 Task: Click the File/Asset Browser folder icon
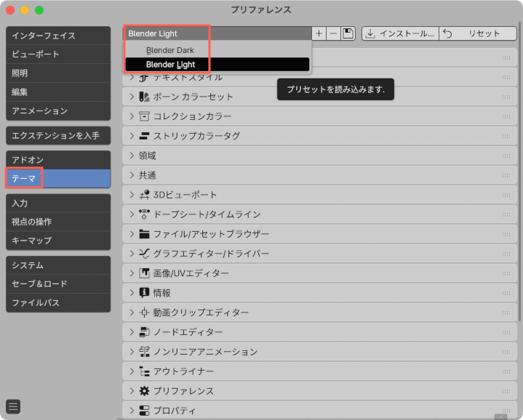pos(144,234)
